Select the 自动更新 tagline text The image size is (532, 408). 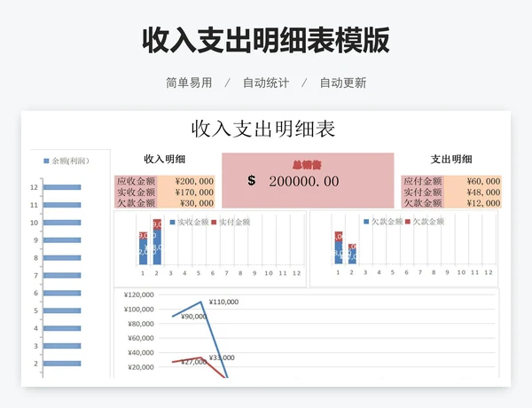coord(343,82)
